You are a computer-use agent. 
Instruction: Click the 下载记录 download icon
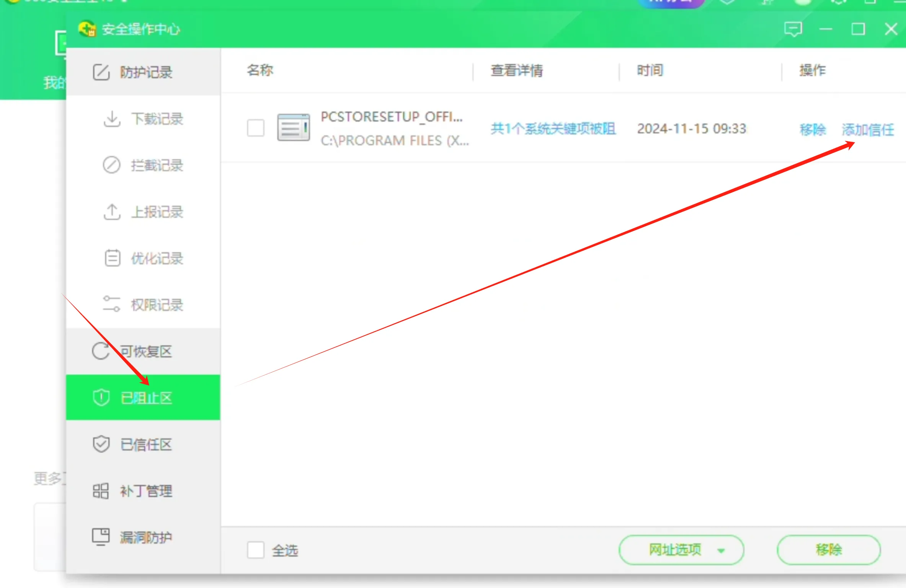coord(112,119)
